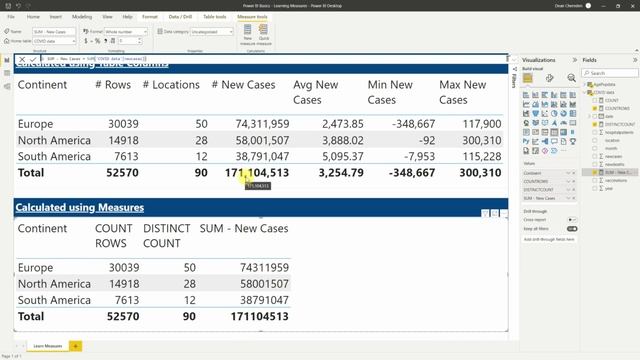640x360 pixels.
Task: Undo last action in title bar
Action: pyautogui.click(x=18, y=6)
